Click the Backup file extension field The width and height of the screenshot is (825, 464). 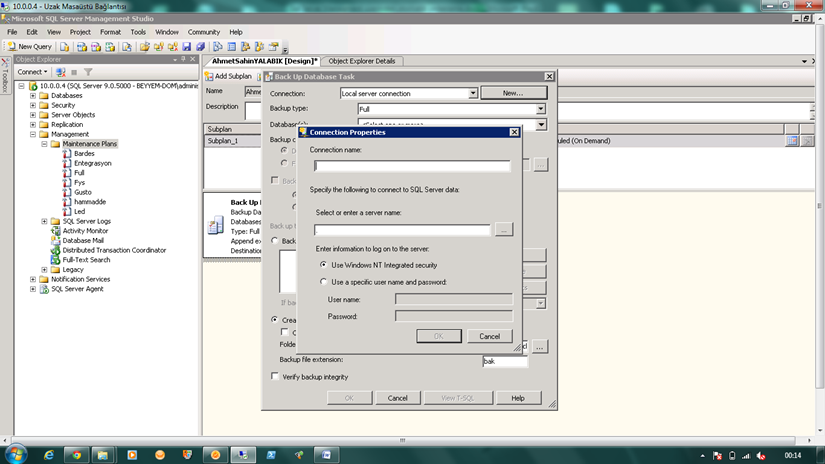[505, 361]
